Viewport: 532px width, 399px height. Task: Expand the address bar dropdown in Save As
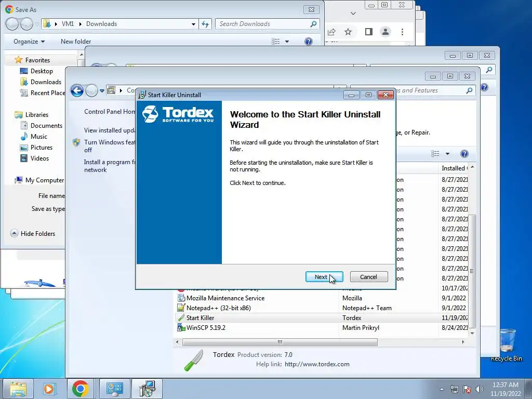click(x=193, y=24)
